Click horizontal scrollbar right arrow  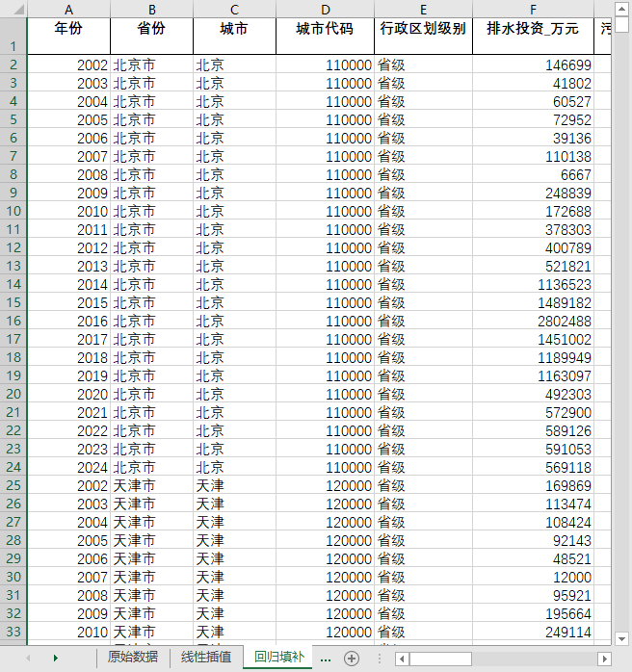605,659
